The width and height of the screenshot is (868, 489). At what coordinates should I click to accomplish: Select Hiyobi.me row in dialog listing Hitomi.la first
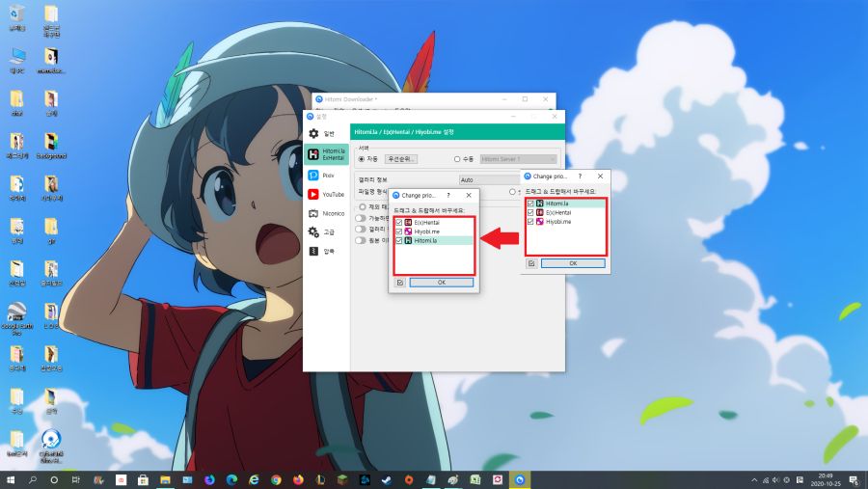566,222
